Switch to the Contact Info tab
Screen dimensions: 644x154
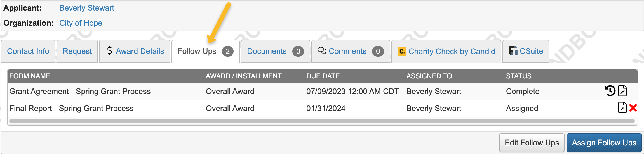click(x=28, y=51)
